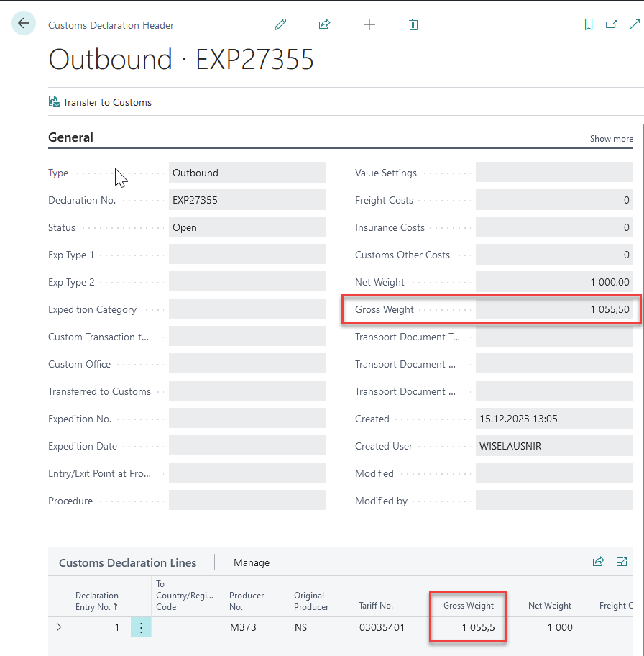Collapse the General section heading

click(70, 137)
